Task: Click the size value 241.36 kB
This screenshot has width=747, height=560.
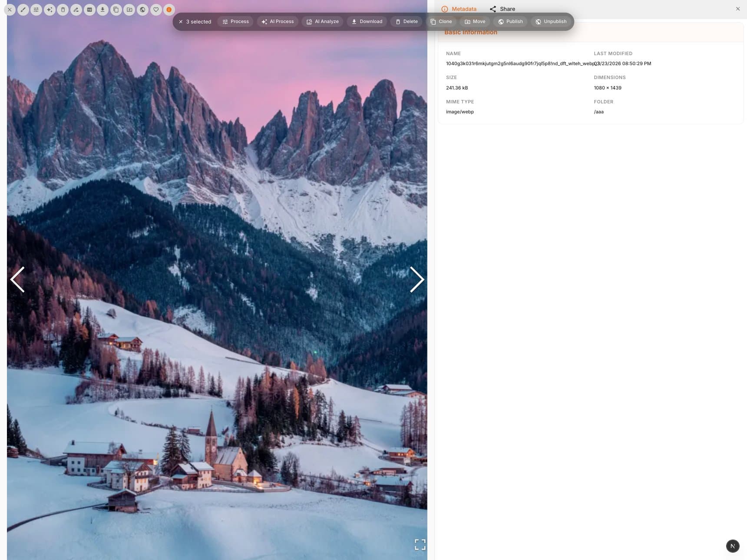Action: 457,88
